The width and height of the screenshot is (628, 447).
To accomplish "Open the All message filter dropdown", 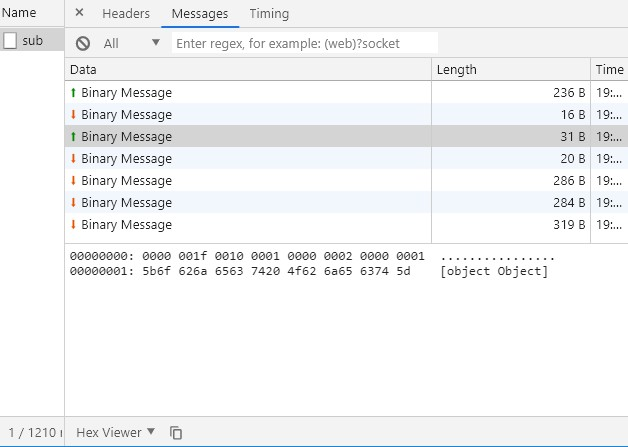I will [132, 43].
